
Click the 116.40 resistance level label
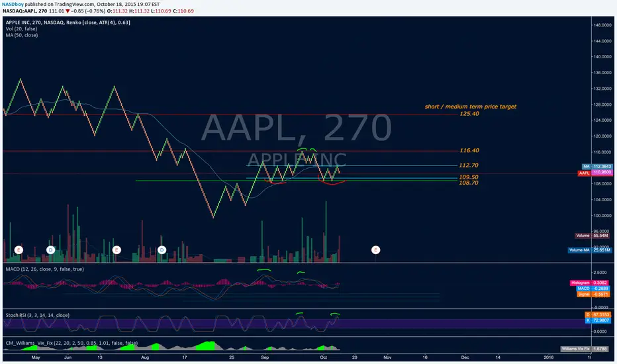[469, 150]
